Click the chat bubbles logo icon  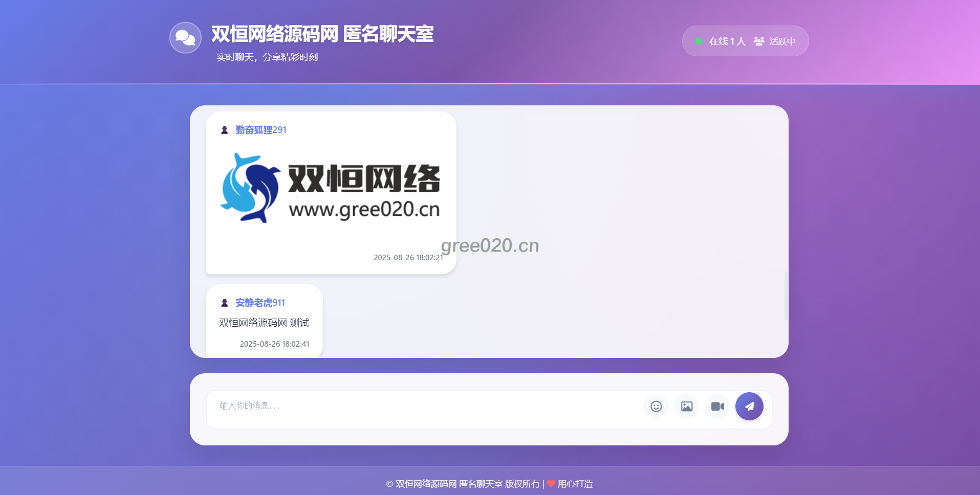185,37
